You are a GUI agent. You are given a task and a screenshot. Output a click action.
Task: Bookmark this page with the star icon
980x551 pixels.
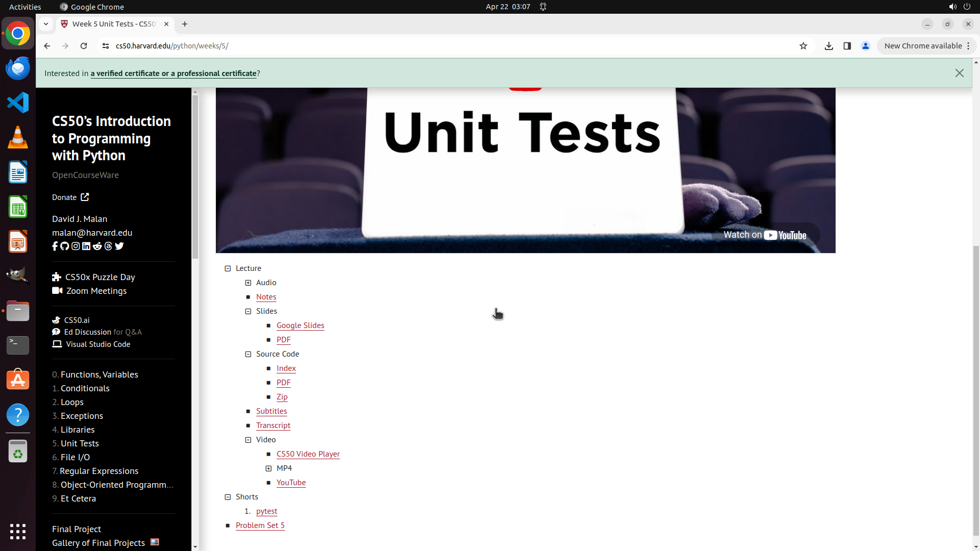(803, 46)
